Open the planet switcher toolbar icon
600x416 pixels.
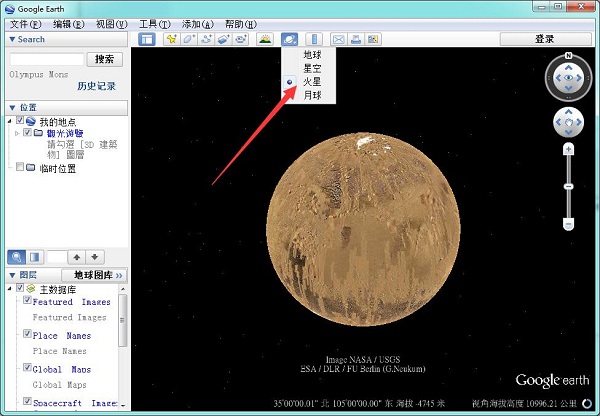click(x=289, y=39)
